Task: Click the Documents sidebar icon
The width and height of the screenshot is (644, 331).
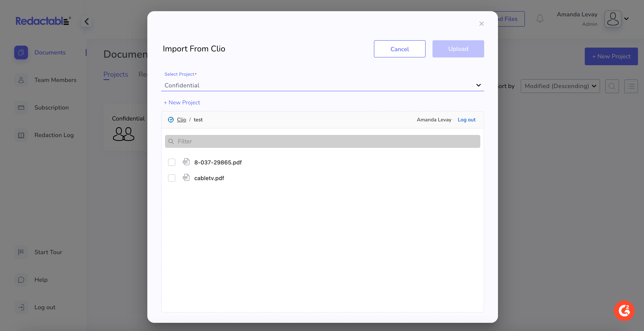Action: tap(21, 53)
